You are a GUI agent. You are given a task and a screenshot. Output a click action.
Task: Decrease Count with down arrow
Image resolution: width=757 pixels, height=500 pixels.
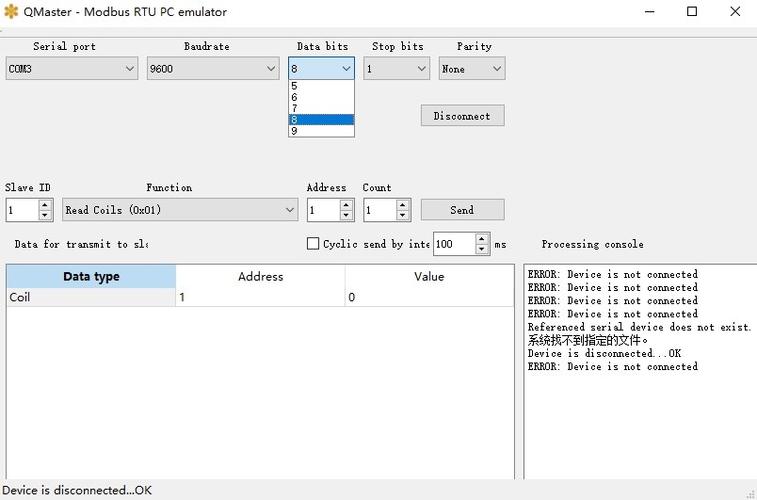coord(403,215)
